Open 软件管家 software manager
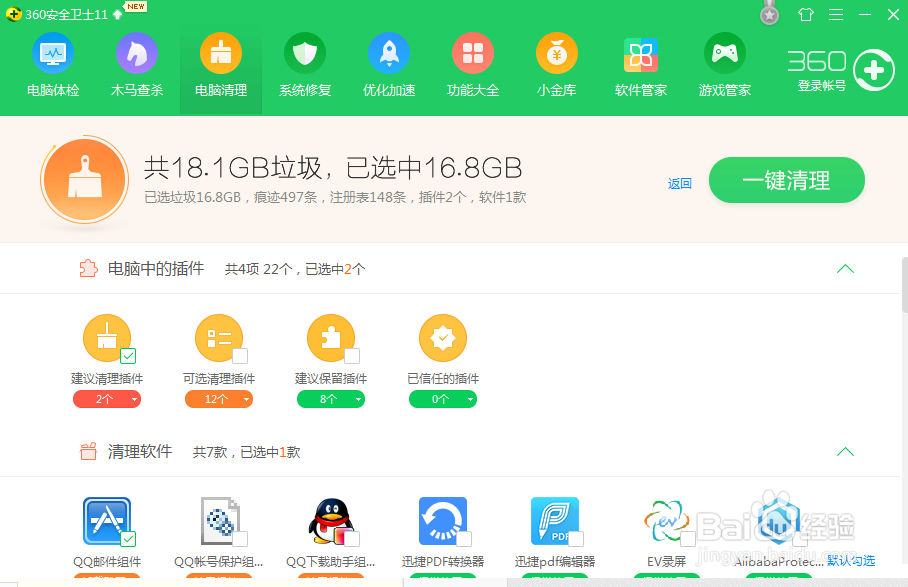 click(x=640, y=65)
